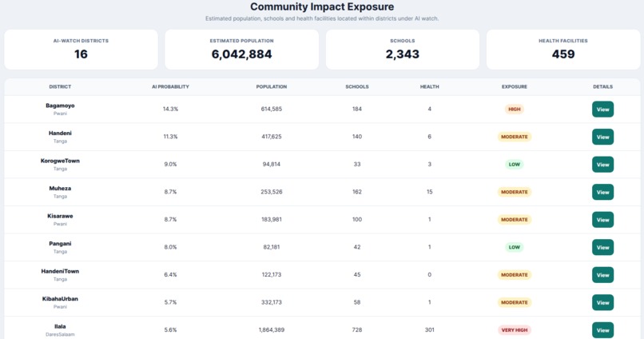This screenshot has width=644, height=339.
Task: Click the Pangani district name
Action: click(x=60, y=244)
